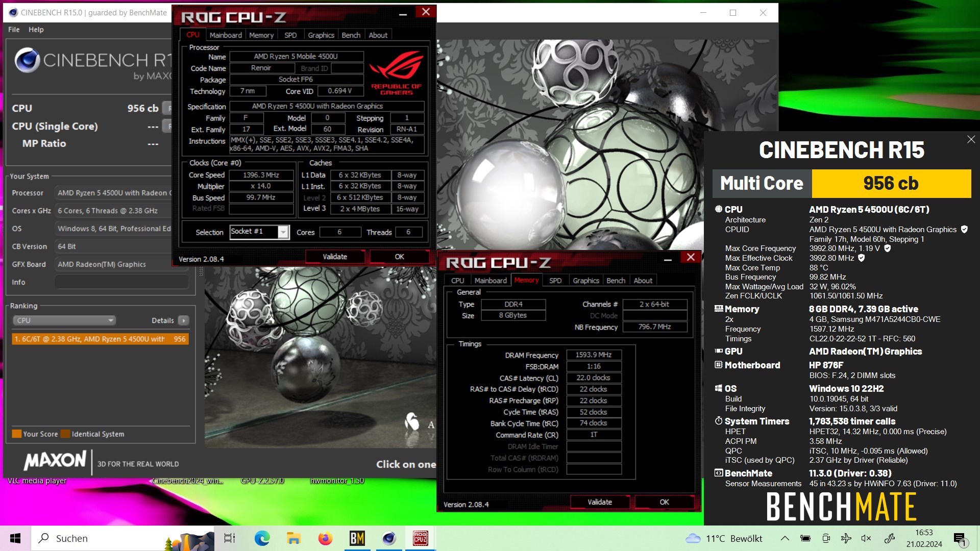Screen dimensions: 980x551
Task: Click the hwmonitor_1.50 desktop item
Action: [337, 481]
